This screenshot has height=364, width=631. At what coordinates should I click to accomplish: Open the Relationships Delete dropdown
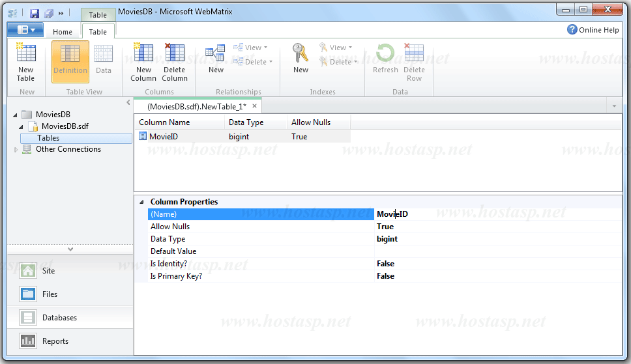[253, 62]
